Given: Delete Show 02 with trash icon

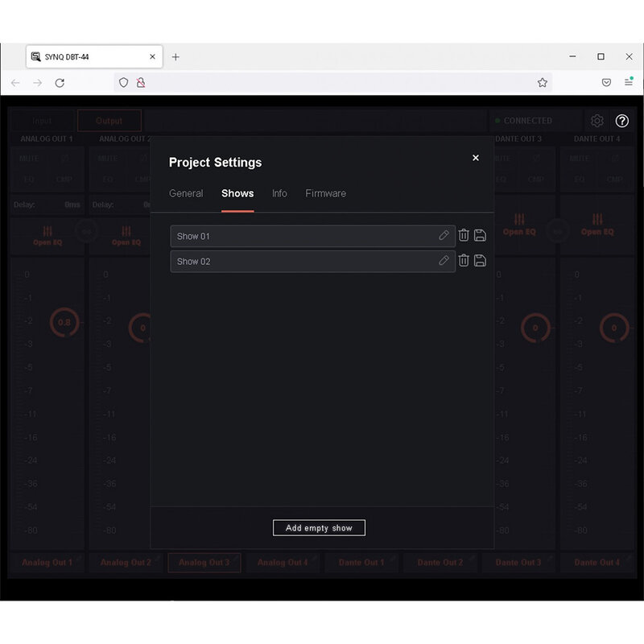Looking at the screenshot, I should pos(464,261).
